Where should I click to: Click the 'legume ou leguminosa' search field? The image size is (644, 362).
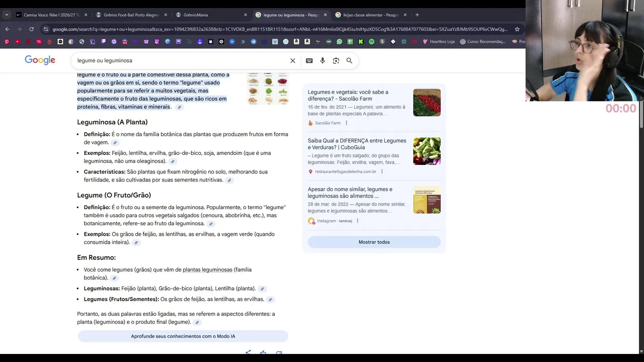pos(181,60)
